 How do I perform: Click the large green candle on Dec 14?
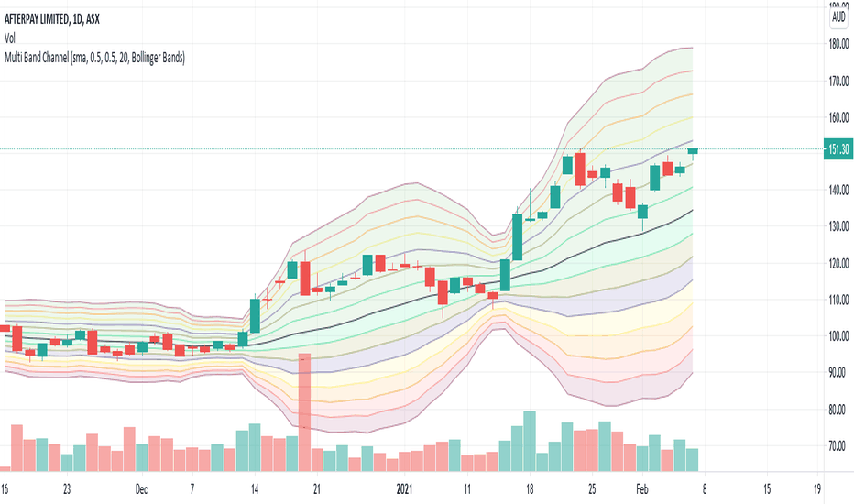tap(255, 315)
